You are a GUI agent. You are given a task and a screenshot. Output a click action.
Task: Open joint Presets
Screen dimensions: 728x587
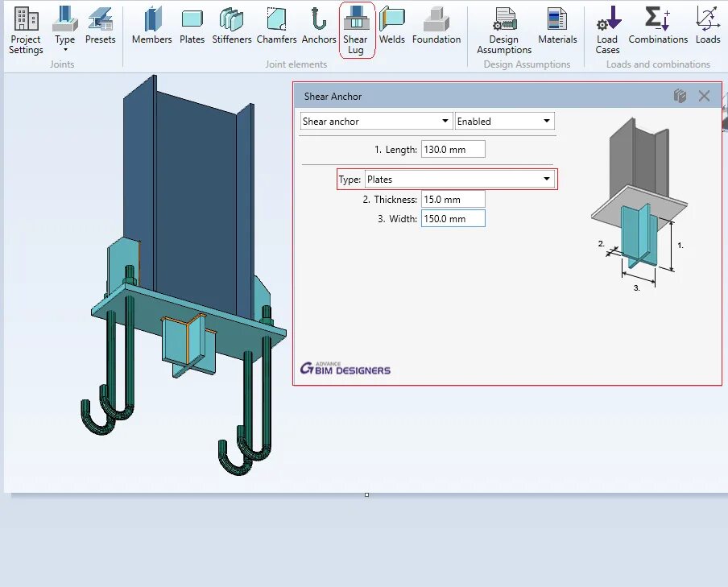point(101,26)
